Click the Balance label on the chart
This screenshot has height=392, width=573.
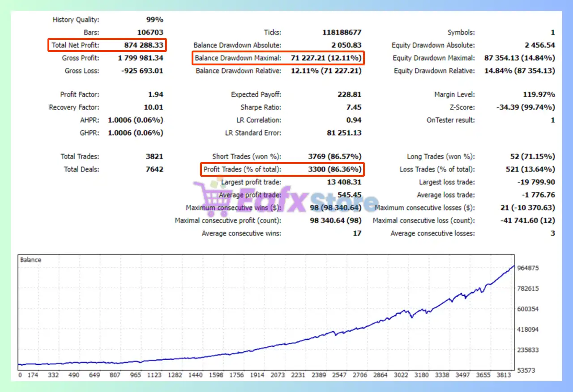[x=30, y=260]
